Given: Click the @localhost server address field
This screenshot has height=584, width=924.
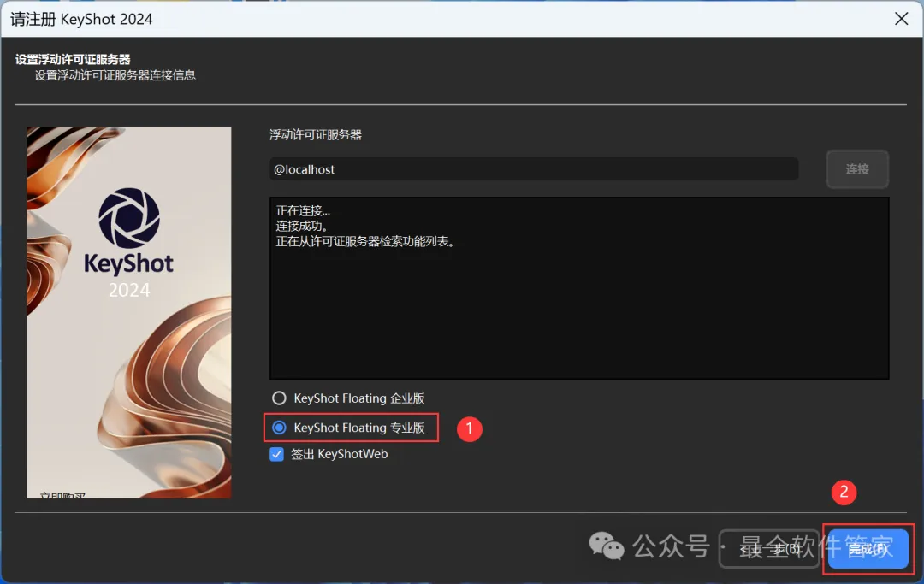Looking at the screenshot, I should [534, 169].
